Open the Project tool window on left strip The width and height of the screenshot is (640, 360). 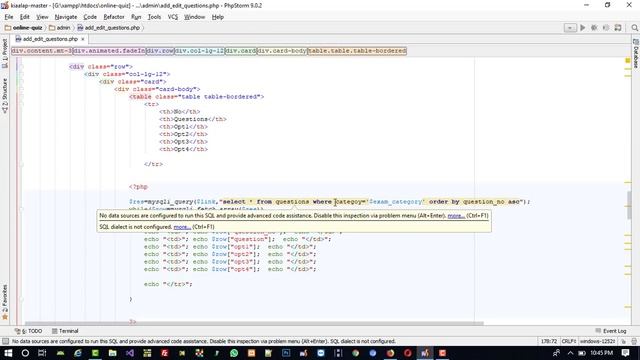click(5, 53)
